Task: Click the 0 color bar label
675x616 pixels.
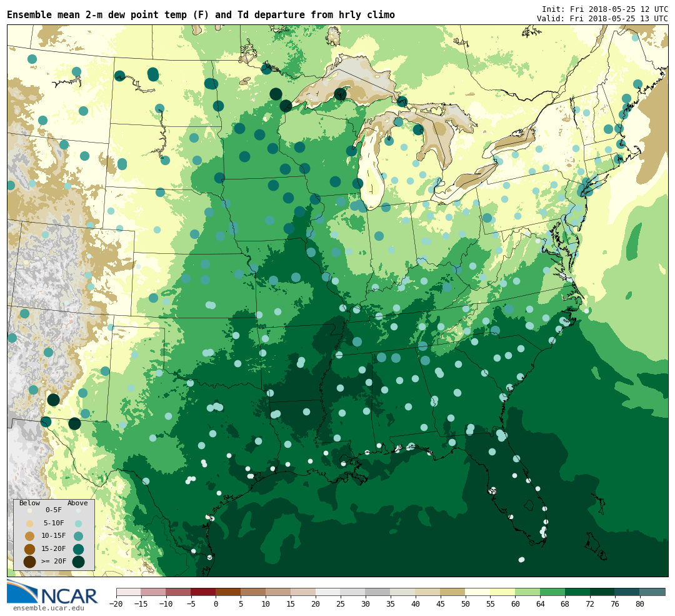Action: coord(216,604)
